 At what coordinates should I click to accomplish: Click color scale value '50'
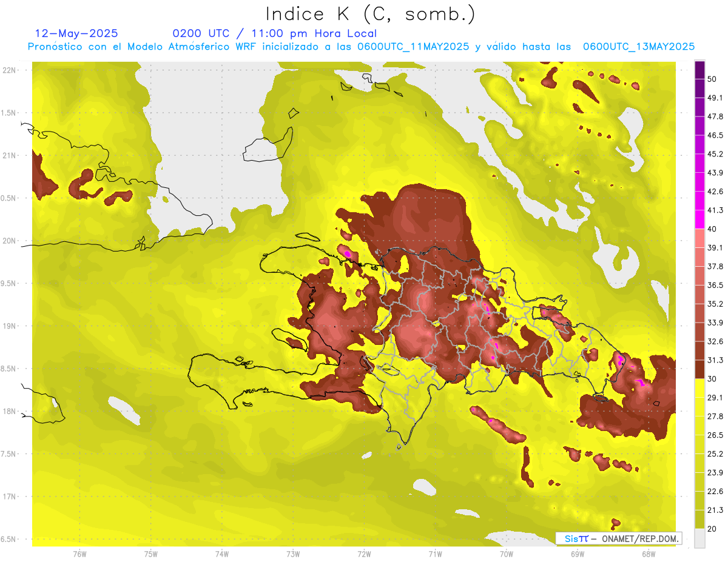[x=713, y=79]
